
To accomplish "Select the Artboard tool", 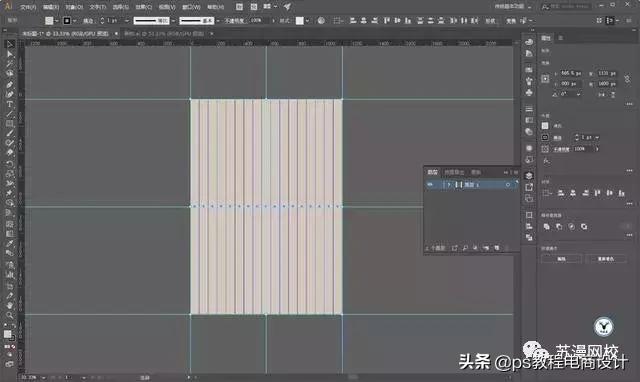I will 10,286.
